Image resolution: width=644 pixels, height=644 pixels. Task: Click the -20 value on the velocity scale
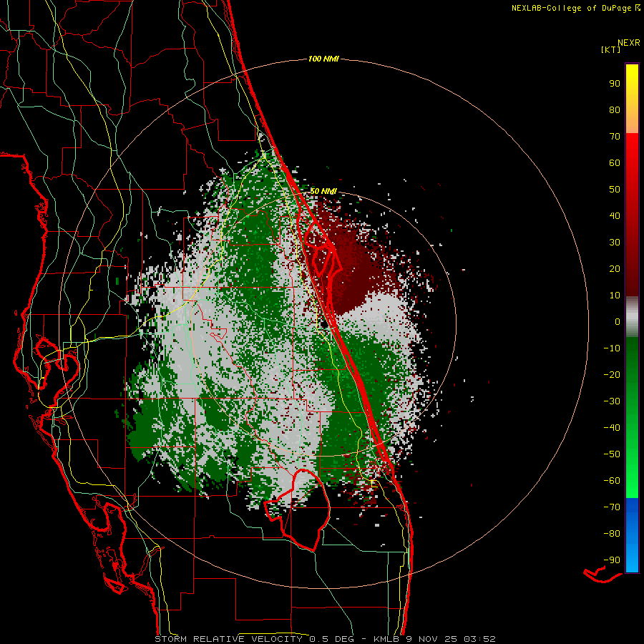tap(612, 374)
